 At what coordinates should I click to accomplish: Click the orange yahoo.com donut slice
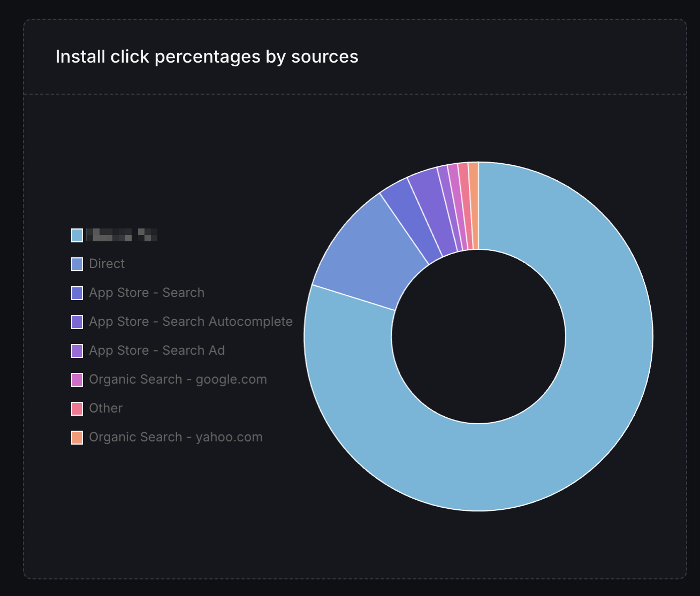[x=474, y=205]
